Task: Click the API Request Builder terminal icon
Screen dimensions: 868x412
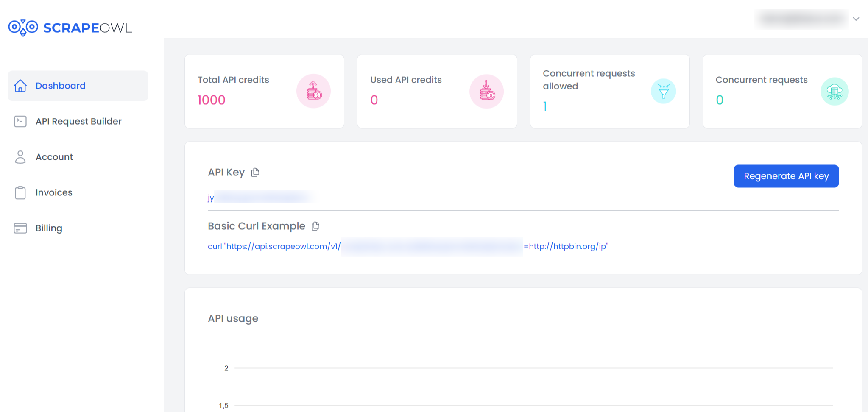Action: pos(20,122)
